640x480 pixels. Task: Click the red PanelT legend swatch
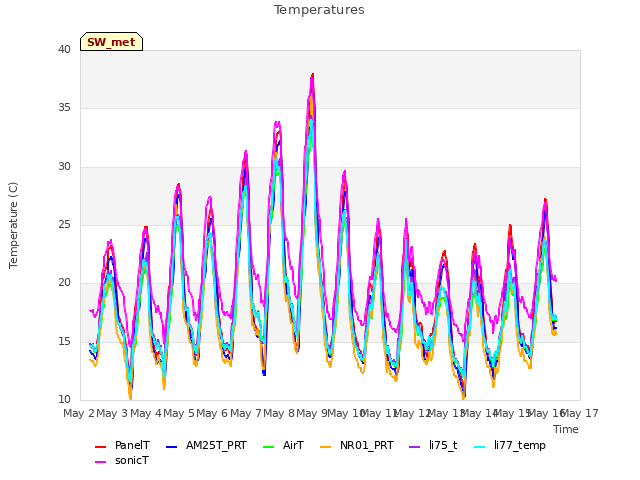click(x=100, y=447)
